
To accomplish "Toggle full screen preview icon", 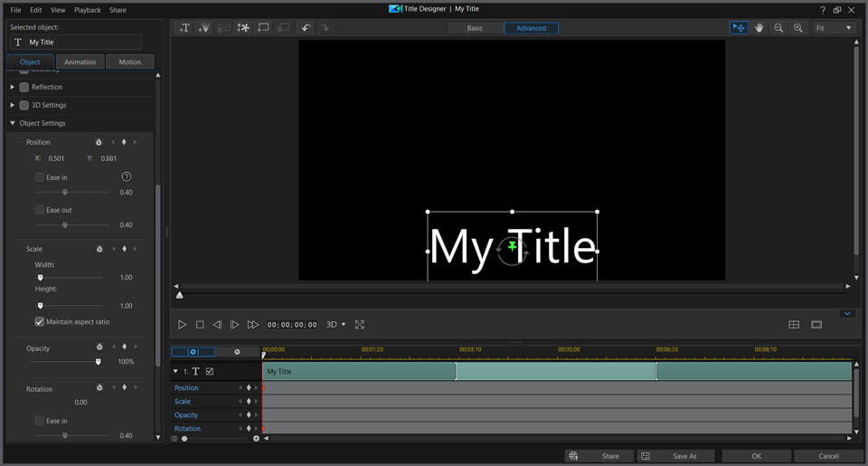I will click(360, 325).
